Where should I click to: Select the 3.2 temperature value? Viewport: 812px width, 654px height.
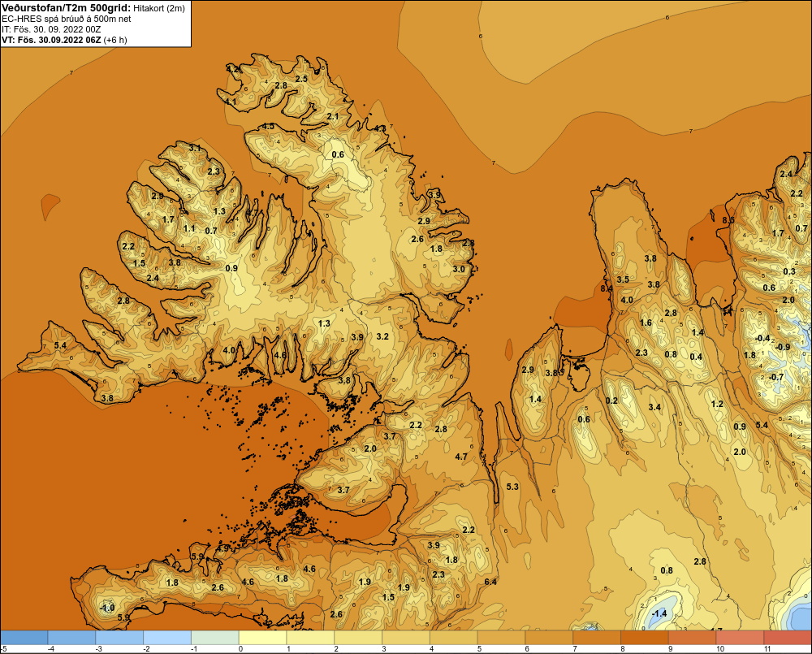(x=382, y=336)
